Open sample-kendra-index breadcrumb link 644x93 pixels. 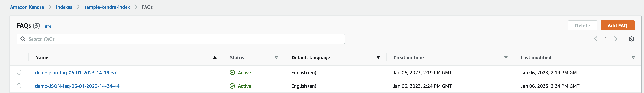[x=107, y=7]
